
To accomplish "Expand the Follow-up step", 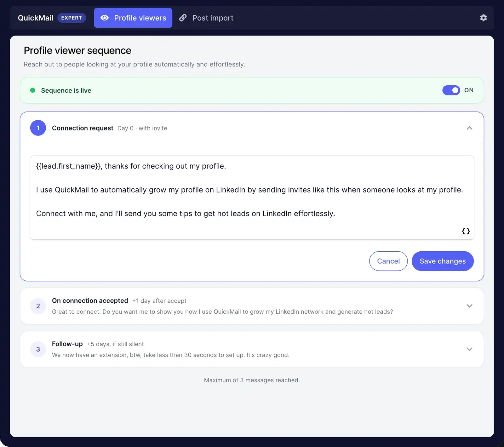I will point(469,349).
